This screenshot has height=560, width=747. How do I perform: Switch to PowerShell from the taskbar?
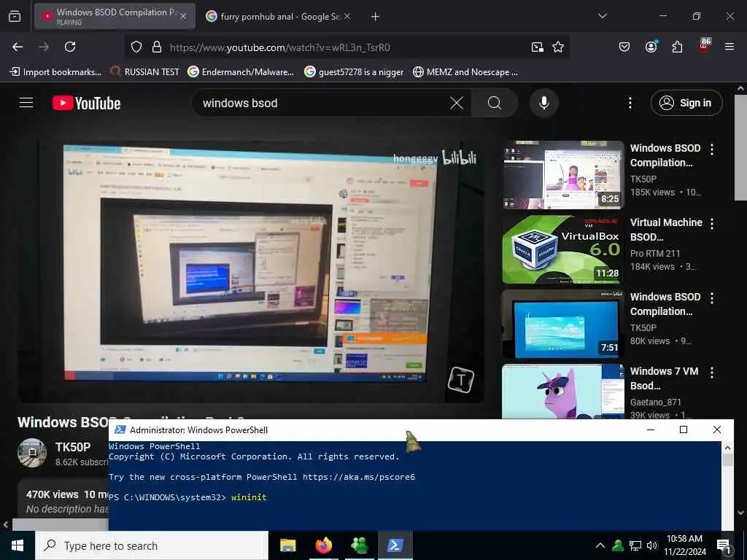395,545
